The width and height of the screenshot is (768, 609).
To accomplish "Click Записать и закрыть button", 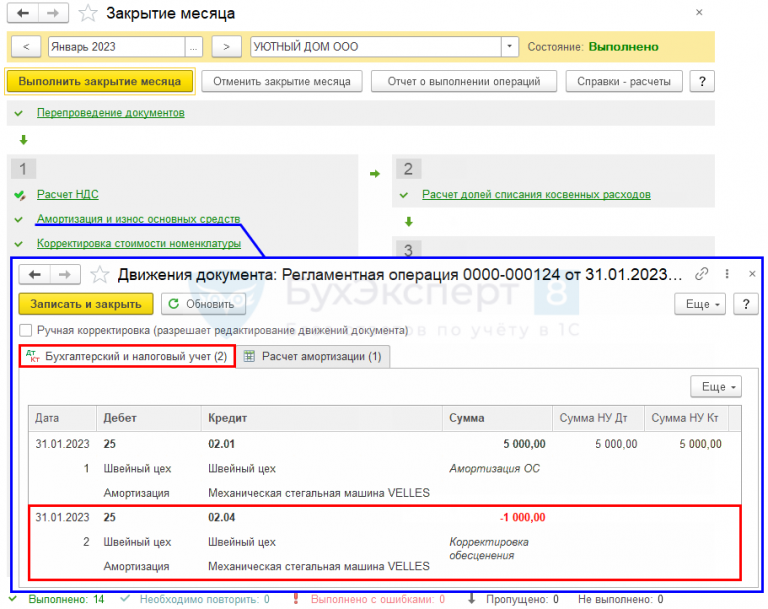I will coord(86,304).
